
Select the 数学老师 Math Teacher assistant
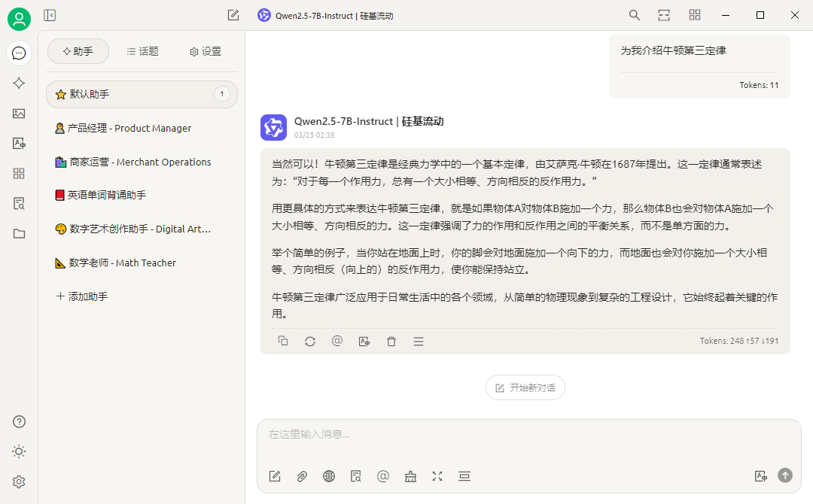[120, 263]
